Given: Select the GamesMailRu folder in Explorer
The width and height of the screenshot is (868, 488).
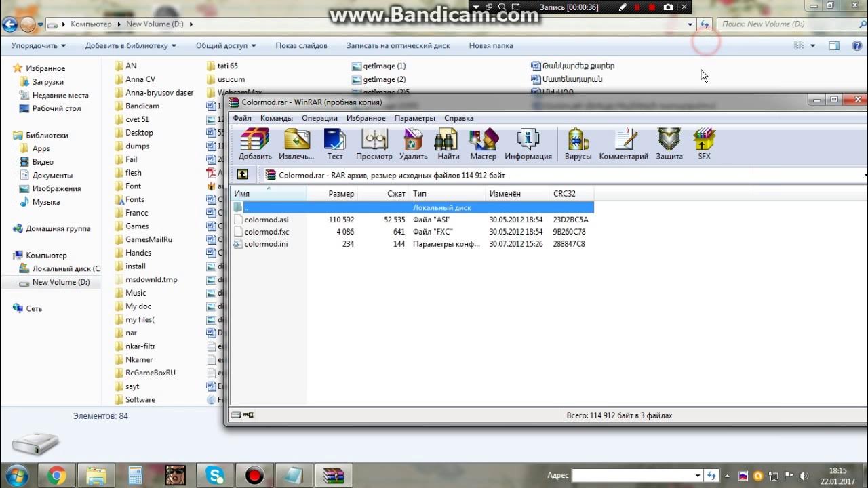Looking at the screenshot, I should 149,239.
